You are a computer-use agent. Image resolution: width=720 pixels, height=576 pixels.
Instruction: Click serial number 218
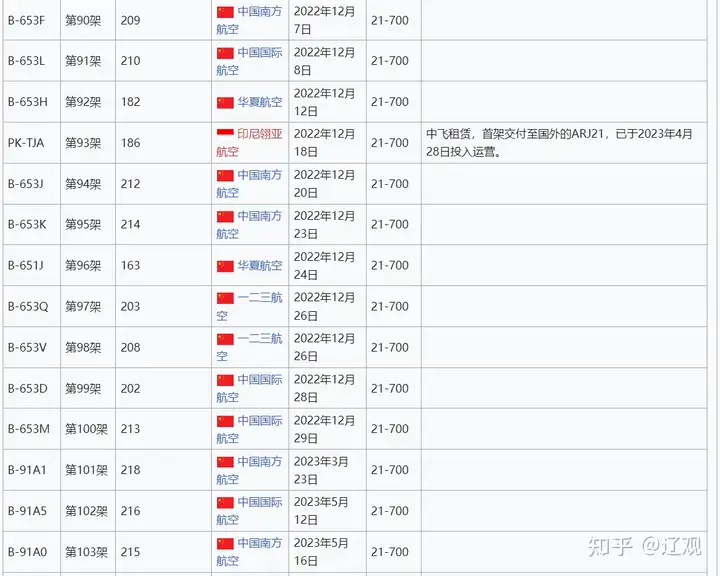[130, 470]
